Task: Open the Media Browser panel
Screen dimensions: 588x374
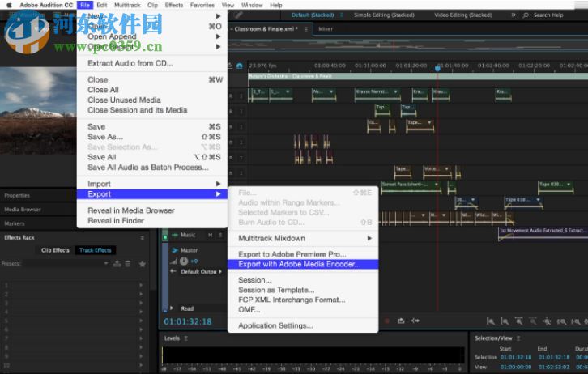Action: pos(23,210)
